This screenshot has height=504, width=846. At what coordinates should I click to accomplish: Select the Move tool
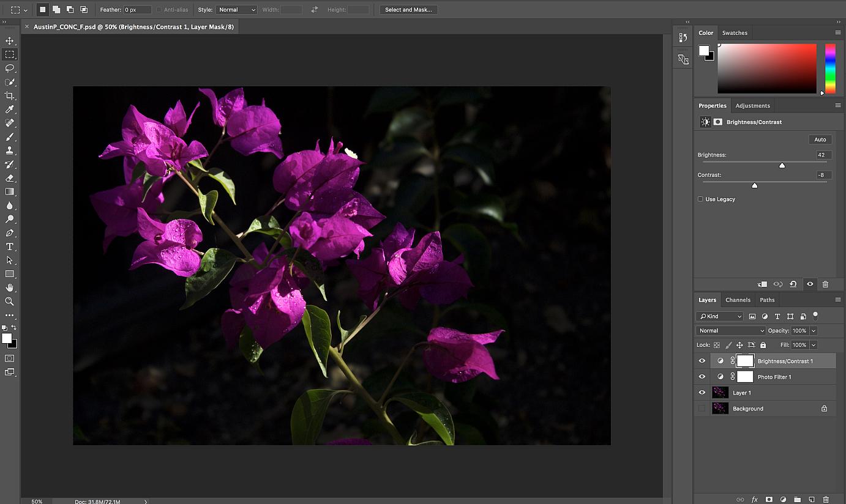pyautogui.click(x=10, y=41)
